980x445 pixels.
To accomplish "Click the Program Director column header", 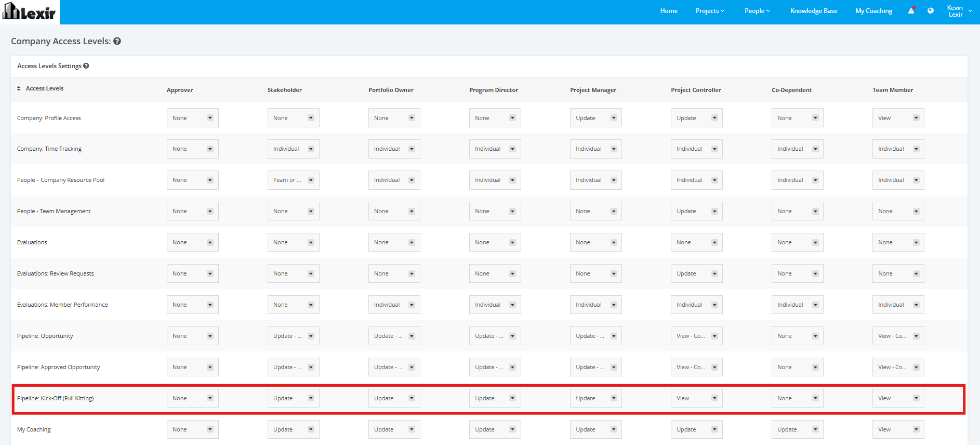I will (x=494, y=90).
